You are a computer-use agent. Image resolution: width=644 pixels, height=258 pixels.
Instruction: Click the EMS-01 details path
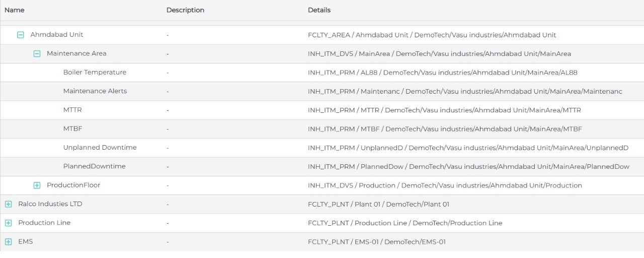click(x=376, y=242)
